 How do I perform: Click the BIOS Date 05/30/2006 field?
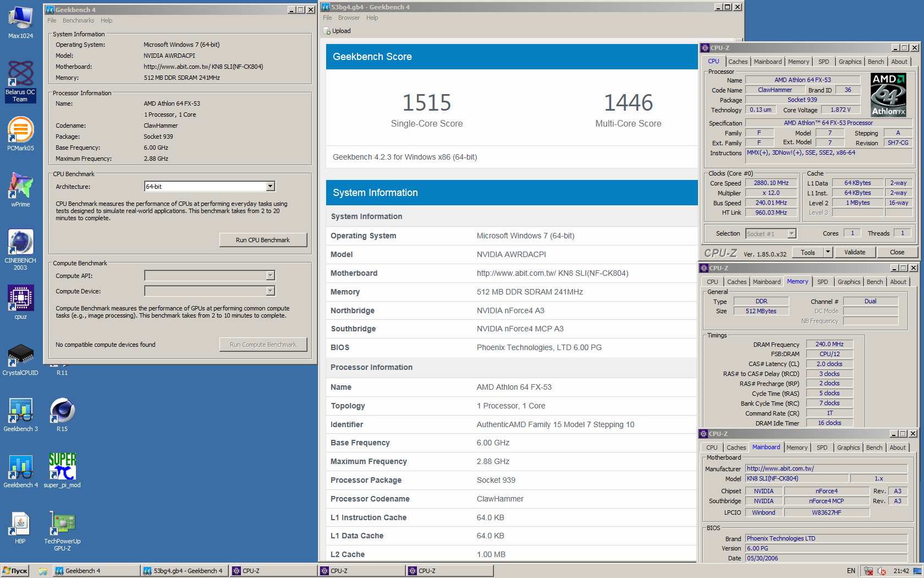pos(826,558)
